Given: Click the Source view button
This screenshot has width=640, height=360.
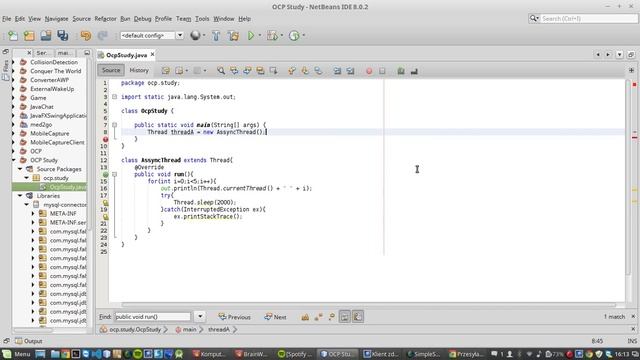Looking at the screenshot, I should tap(111, 70).
